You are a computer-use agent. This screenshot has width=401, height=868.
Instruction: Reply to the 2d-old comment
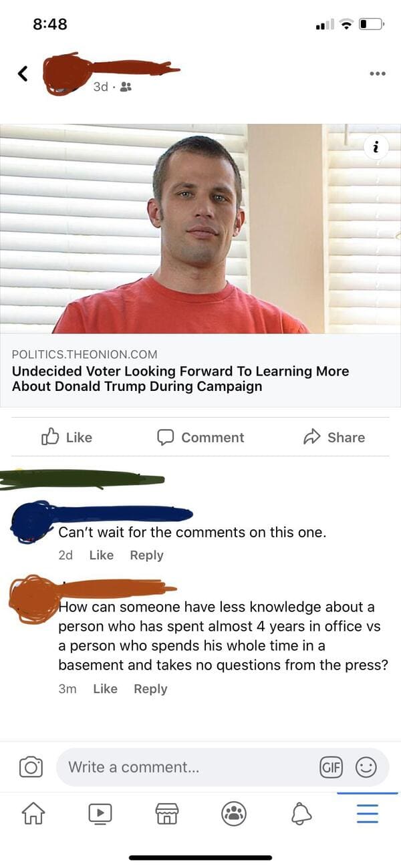coord(146,555)
